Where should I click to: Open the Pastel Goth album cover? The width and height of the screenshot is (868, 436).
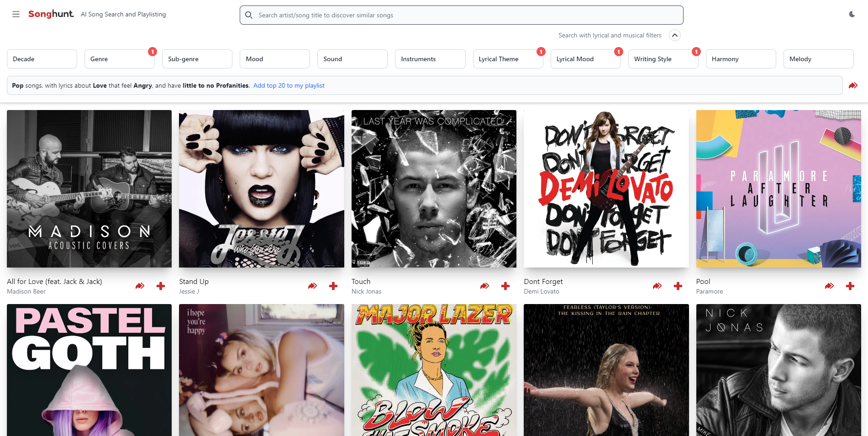coord(89,370)
